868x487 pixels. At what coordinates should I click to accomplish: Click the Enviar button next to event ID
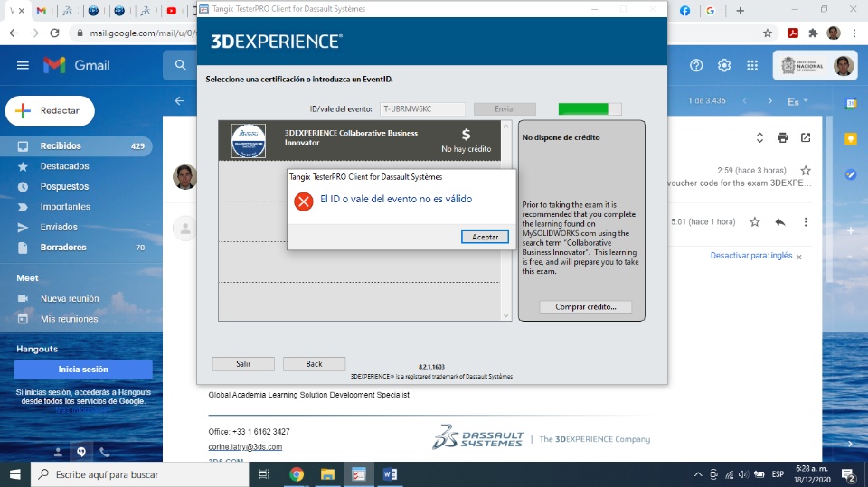pyautogui.click(x=505, y=109)
